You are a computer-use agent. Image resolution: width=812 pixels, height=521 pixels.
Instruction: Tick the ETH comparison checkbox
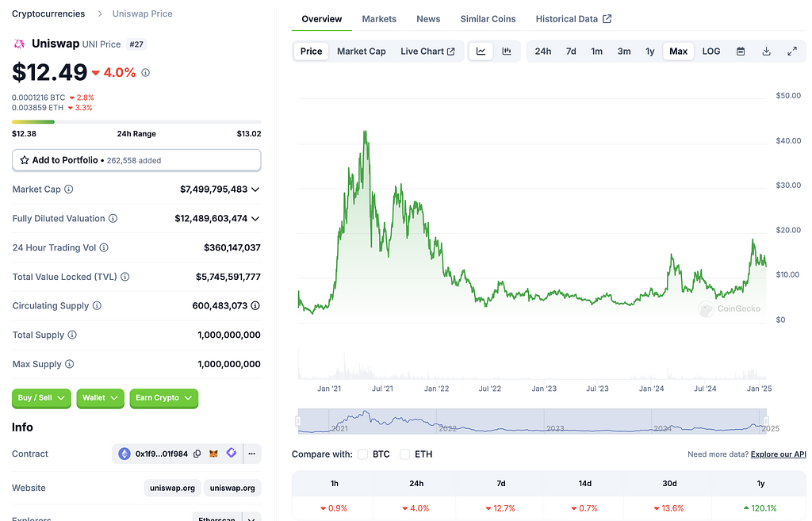click(x=405, y=454)
